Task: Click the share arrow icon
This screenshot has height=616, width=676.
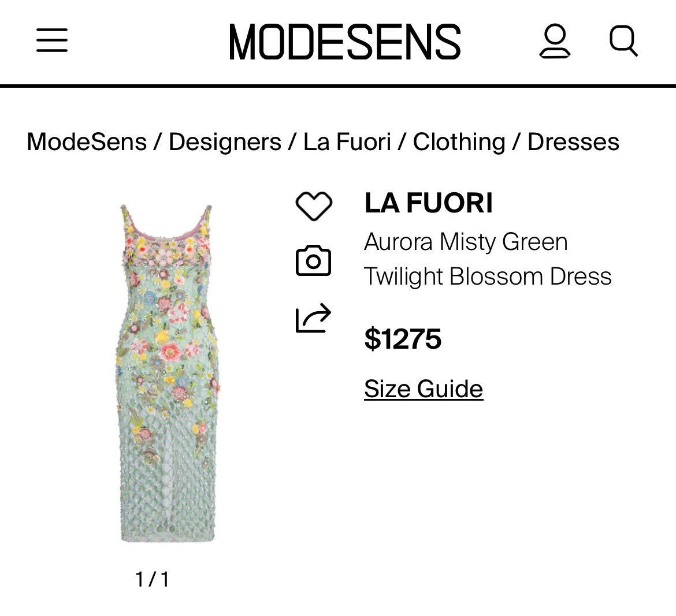Action: click(x=313, y=318)
